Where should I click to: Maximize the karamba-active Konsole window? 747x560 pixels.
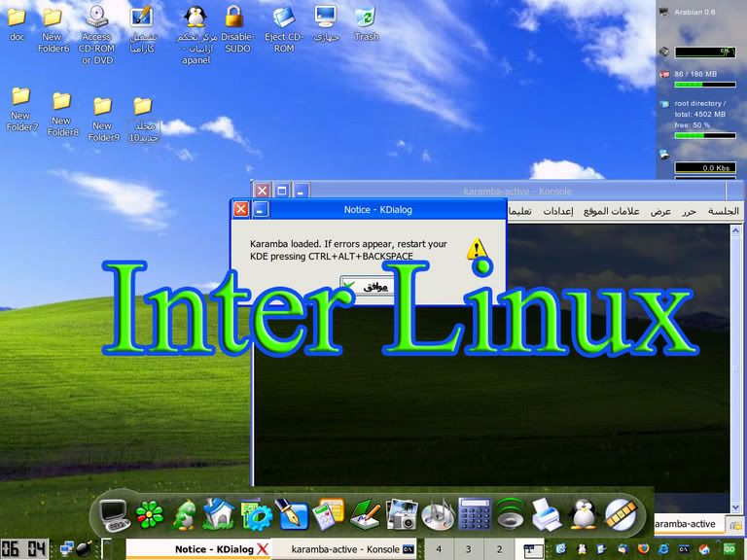[281, 191]
